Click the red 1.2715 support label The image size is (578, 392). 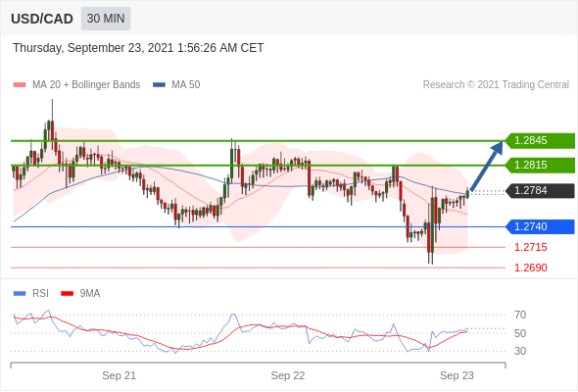[530, 247]
